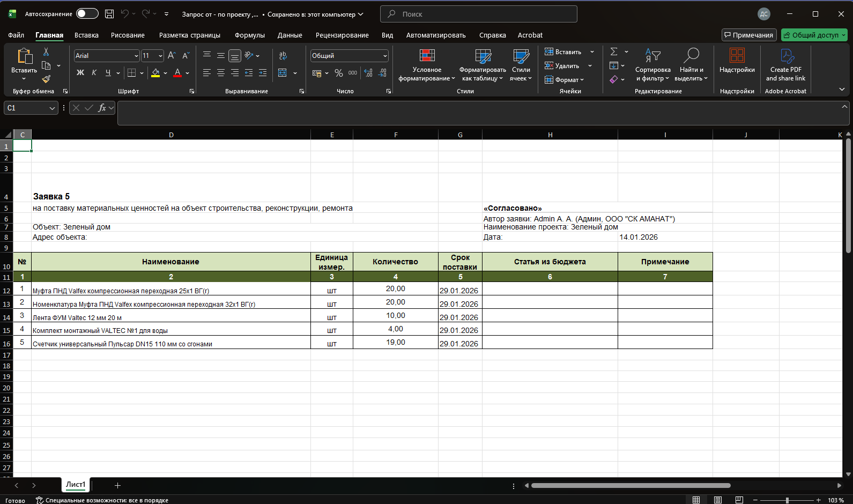
Task: Open the Comments pane button
Action: [748, 35]
